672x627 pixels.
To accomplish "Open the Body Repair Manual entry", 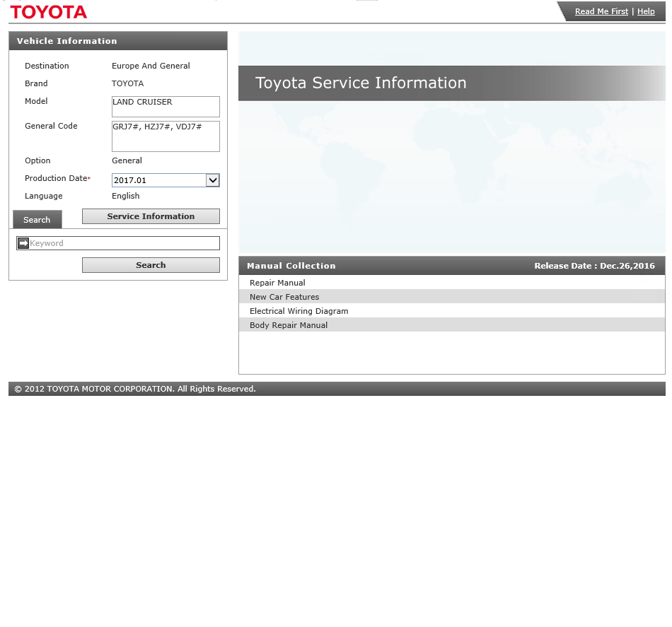I will coord(452,325).
